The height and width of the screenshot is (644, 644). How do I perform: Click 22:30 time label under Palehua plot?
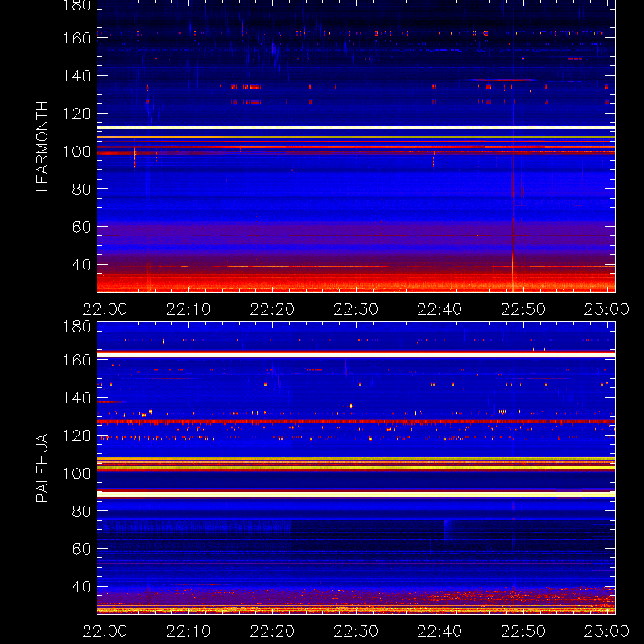(x=356, y=631)
